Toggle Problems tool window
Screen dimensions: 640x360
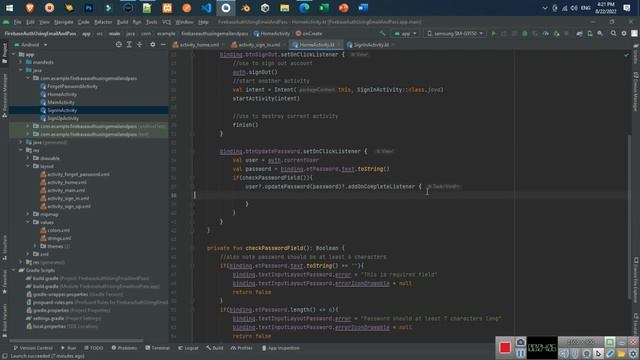[124, 348]
